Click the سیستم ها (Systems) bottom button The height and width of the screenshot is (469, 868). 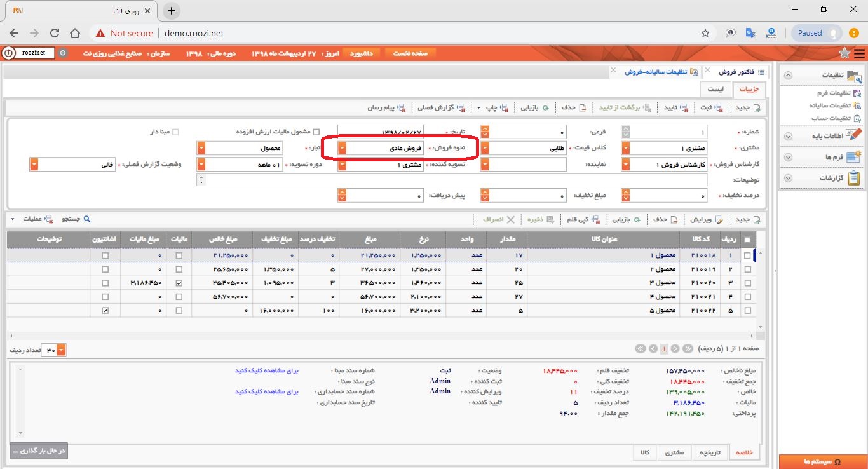(822, 461)
